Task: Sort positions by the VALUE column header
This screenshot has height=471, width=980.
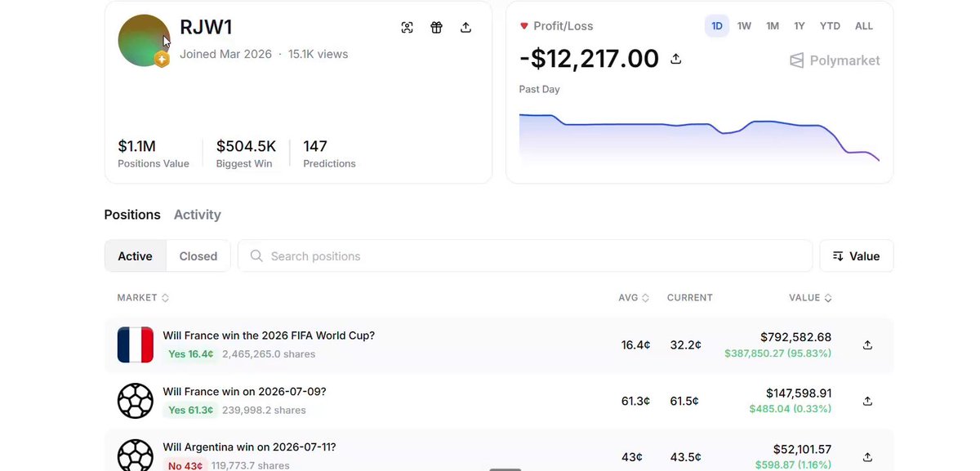Action: pos(810,298)
